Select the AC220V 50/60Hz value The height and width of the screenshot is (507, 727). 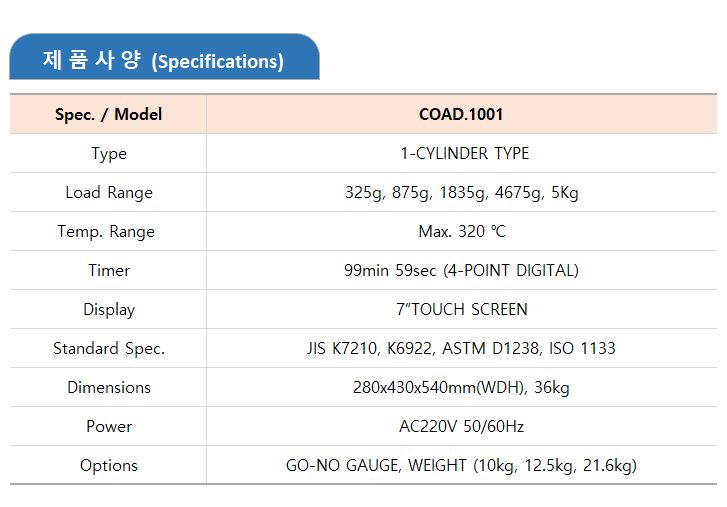pos(461,426)
